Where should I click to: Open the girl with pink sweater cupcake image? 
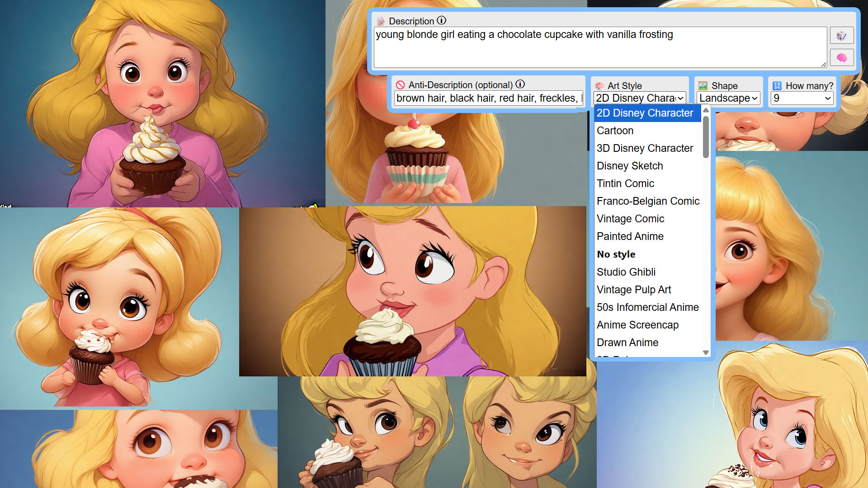pos(163,103)
